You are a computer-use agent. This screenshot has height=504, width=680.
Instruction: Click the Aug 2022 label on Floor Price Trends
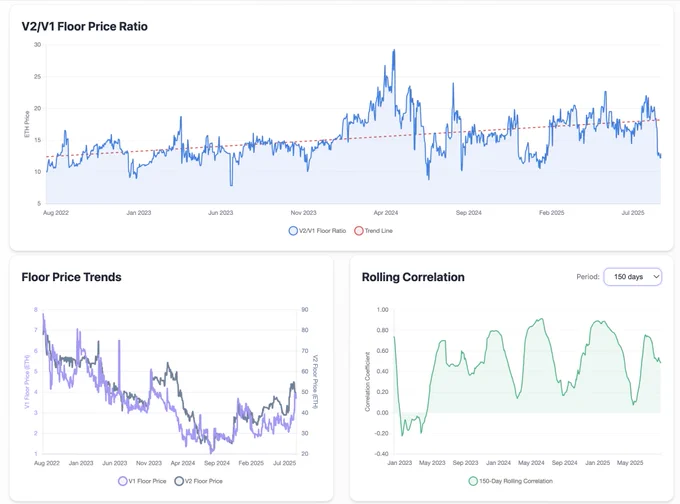tap(47, 463)
